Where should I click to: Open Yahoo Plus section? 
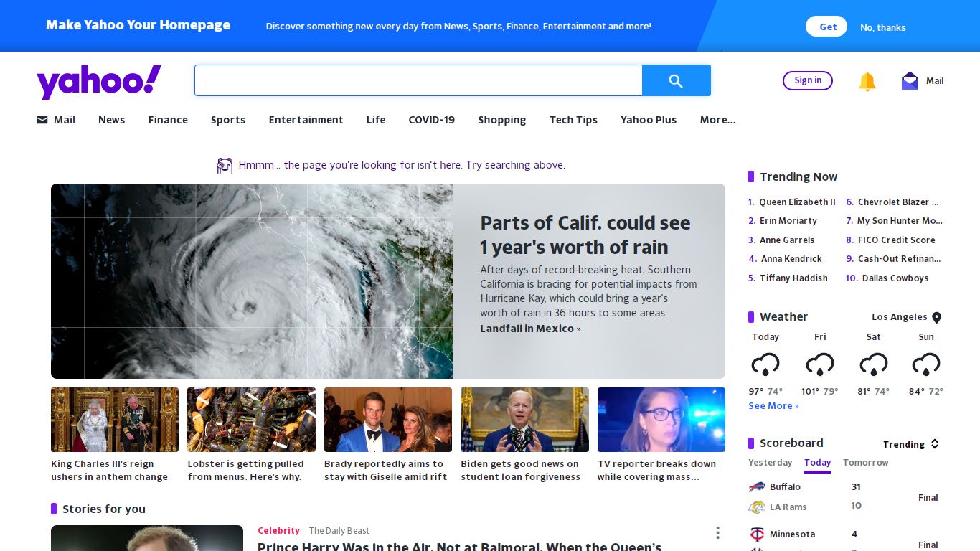pos(649,120)
